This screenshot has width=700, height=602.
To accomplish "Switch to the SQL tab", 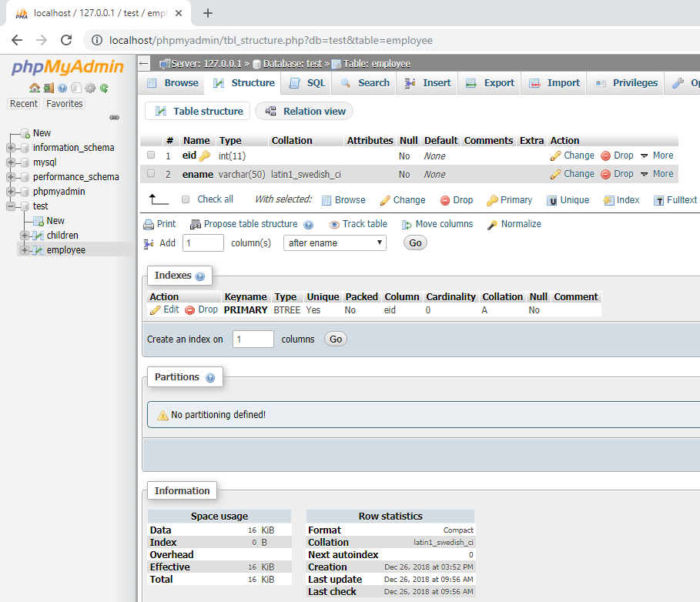I will [x=307, y=83].
